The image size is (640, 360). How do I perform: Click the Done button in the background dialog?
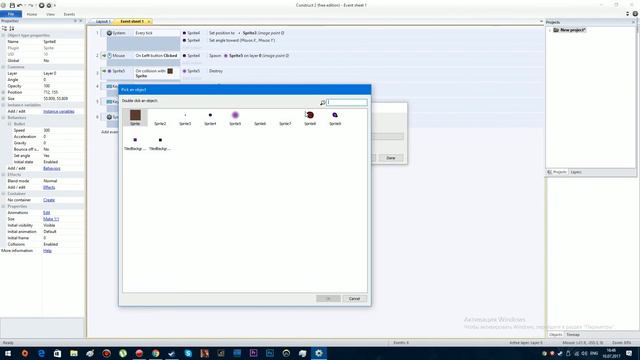[x=391, y=158]
